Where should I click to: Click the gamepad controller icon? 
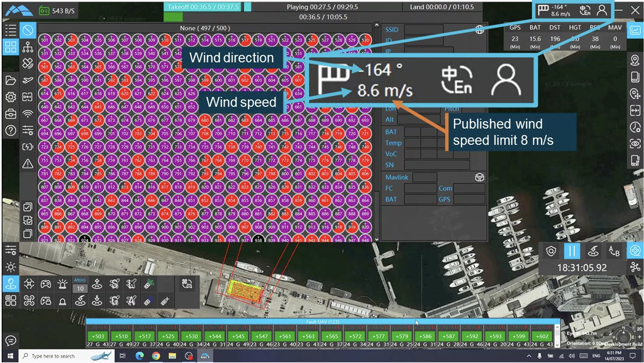46,284
